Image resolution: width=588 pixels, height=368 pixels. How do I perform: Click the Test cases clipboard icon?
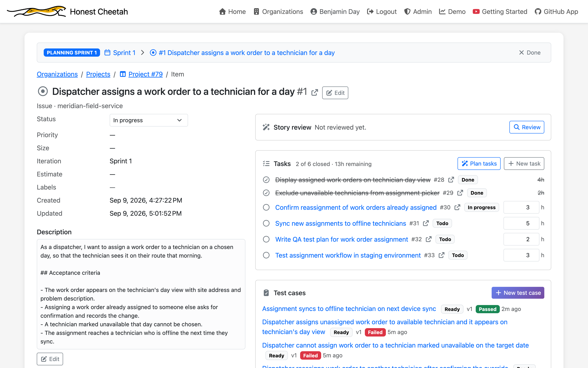[266, 293]
